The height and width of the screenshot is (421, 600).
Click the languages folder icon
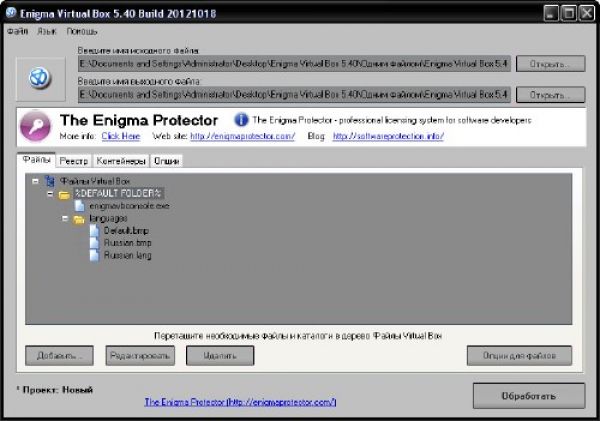click(79, 219)
